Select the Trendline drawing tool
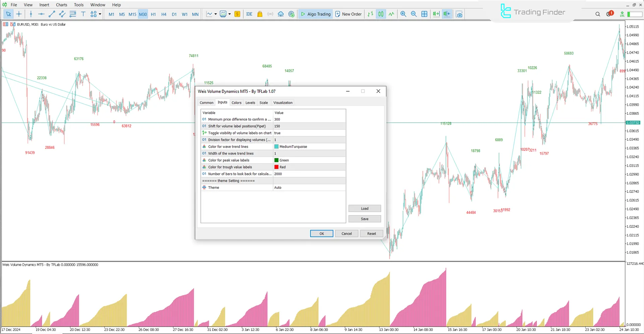 (x=52, y=14)
